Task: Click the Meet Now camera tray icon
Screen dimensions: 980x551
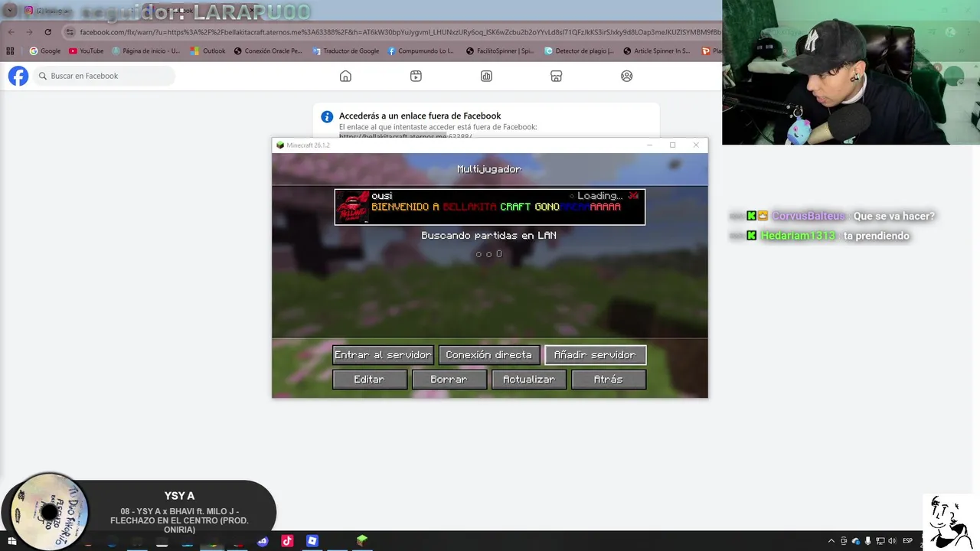Action: 844,541
